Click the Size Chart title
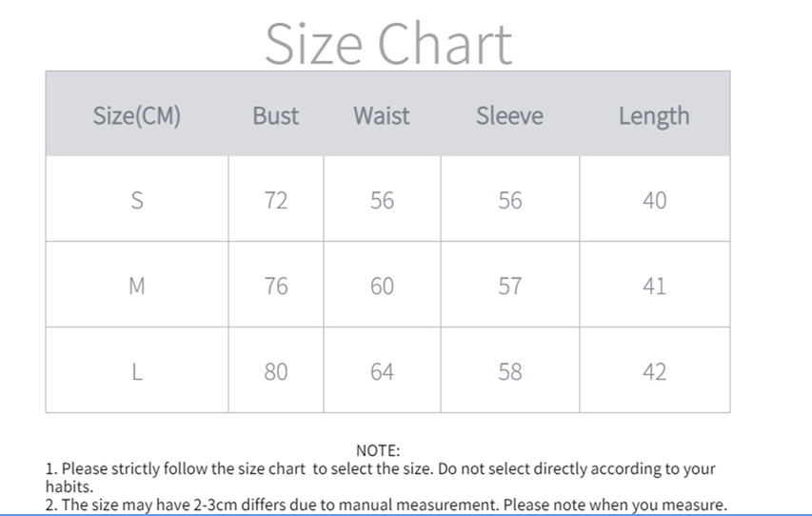This screenshot has width=812, height=516. pos(387,43)
